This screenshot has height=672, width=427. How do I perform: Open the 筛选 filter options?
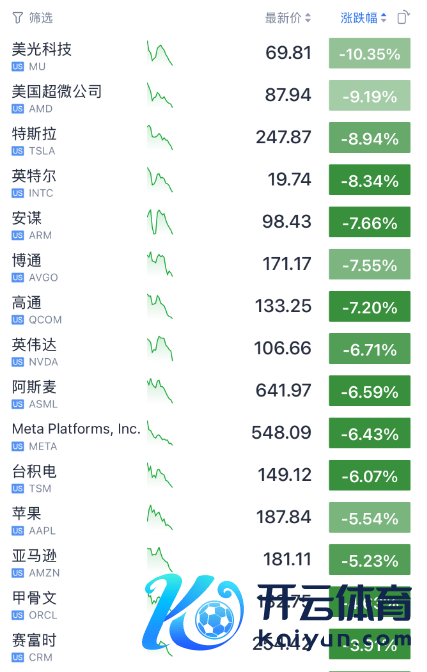click(33, 18)
